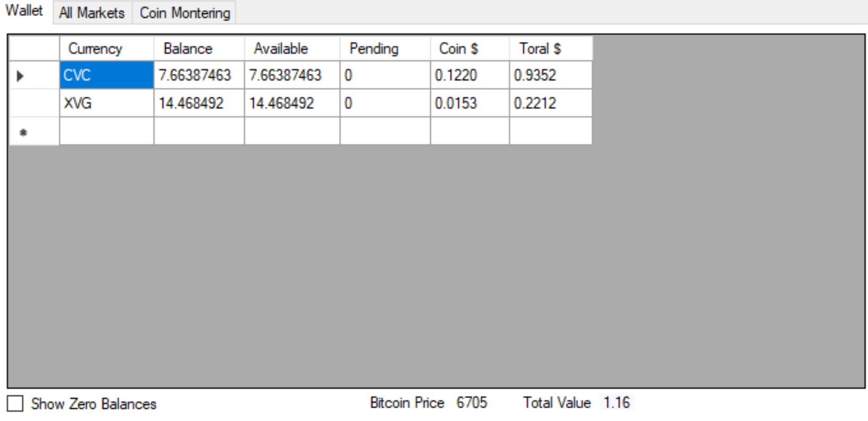Sort by the Coin $ column header
Viewport: 868px width, 421px height.
coord(470,48)
